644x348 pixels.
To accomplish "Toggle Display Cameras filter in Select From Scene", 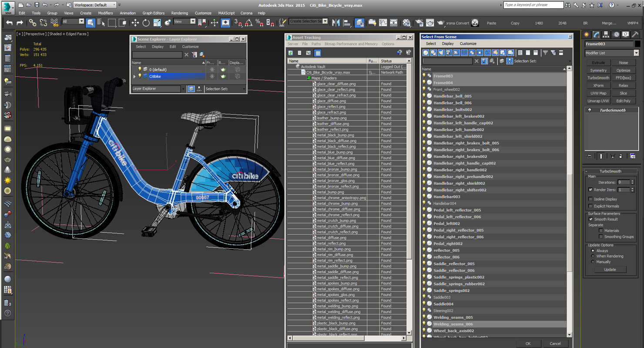I will point(449,53).
